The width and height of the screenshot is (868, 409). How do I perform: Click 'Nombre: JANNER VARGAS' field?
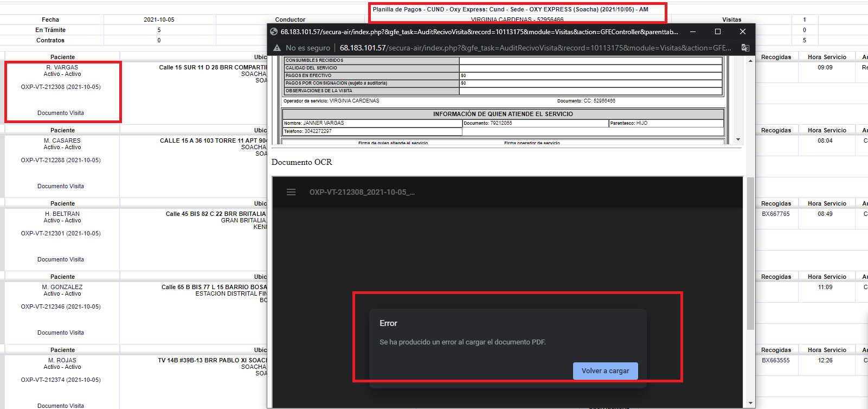372,123
